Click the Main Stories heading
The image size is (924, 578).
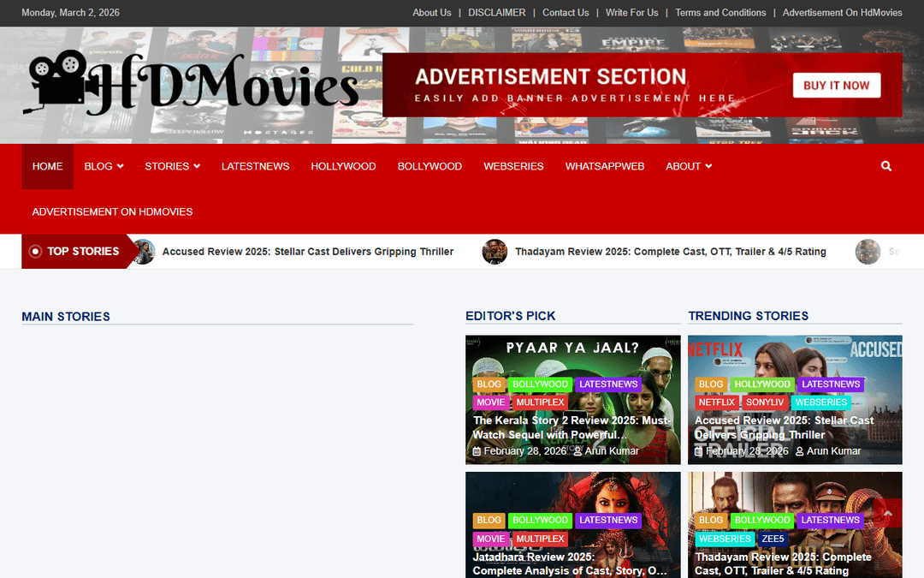[x=66, y=317]
